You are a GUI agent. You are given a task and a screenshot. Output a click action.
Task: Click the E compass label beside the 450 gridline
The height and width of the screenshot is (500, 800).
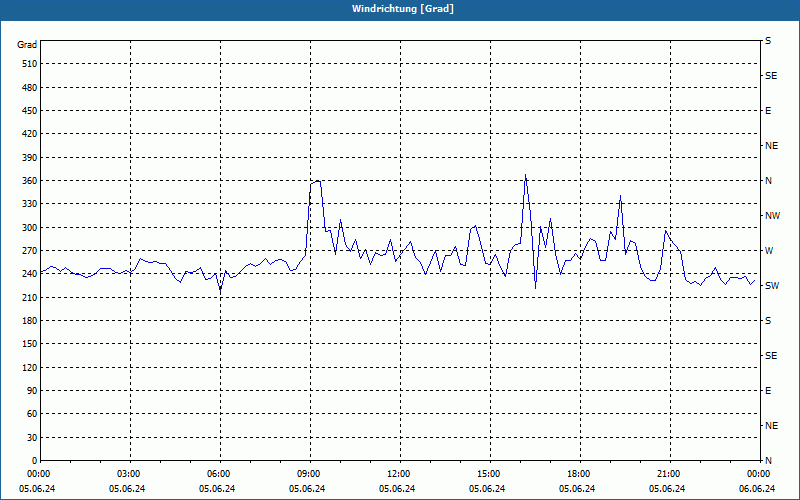click(768, 111)
